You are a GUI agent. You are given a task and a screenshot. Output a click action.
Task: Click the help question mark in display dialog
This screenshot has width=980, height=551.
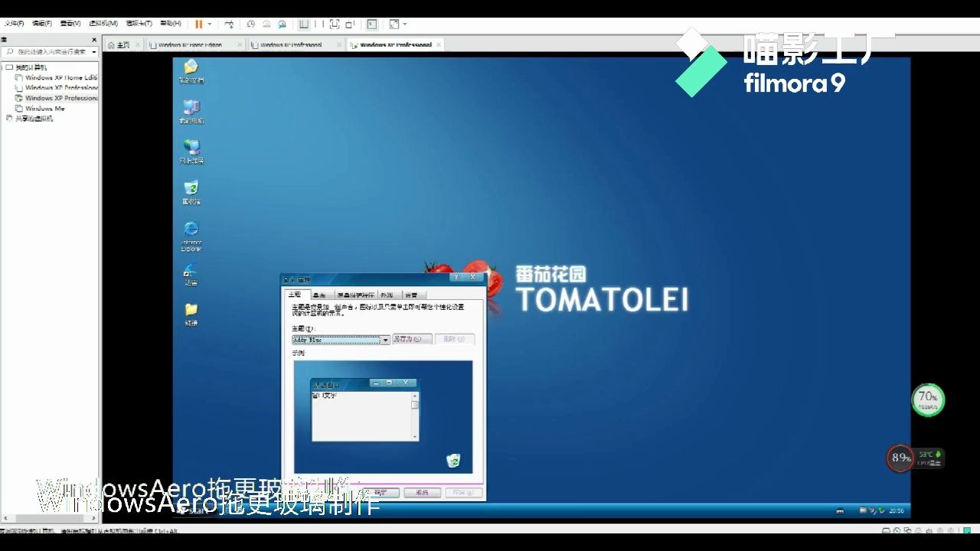pyautogui.click(x=456, y=277)
